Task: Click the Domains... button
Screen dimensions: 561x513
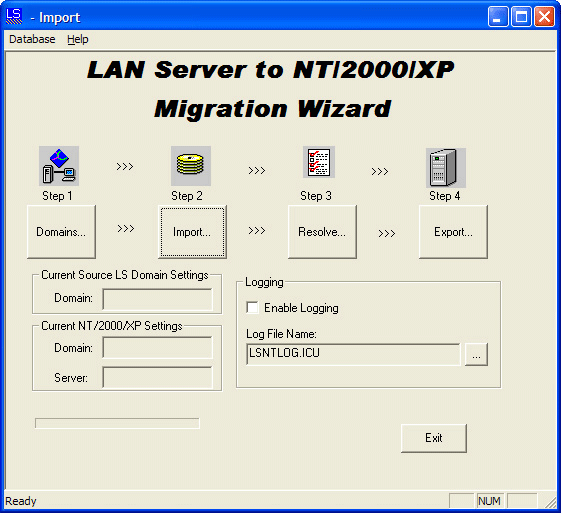Action: tap(61, 232)
